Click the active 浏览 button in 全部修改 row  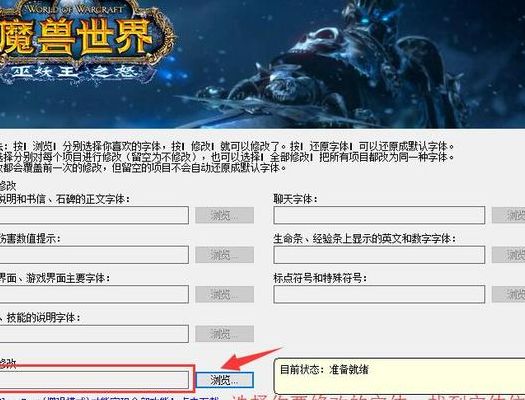pos(224,380)
